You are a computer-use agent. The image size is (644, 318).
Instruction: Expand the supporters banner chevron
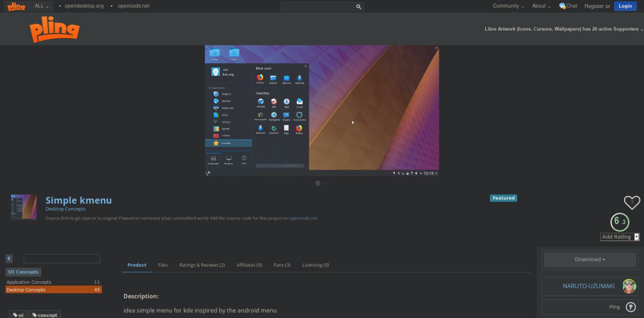[641, 30]
